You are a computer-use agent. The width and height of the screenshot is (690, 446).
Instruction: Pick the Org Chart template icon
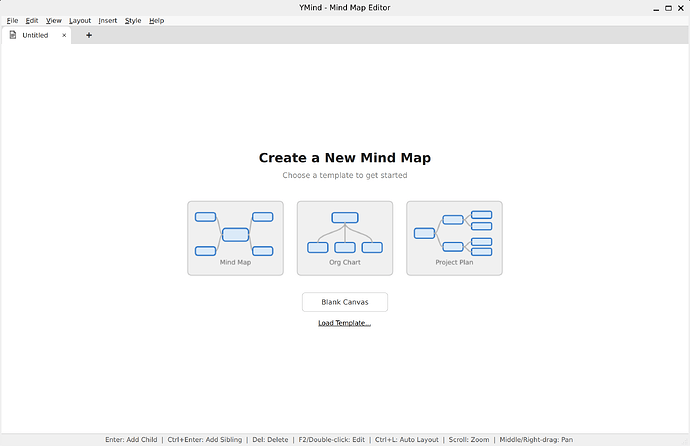point(345,236)
